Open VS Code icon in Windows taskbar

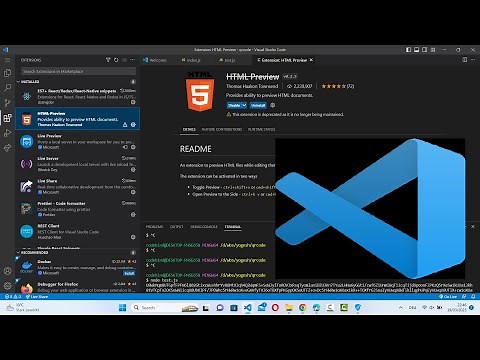[247, 307]
